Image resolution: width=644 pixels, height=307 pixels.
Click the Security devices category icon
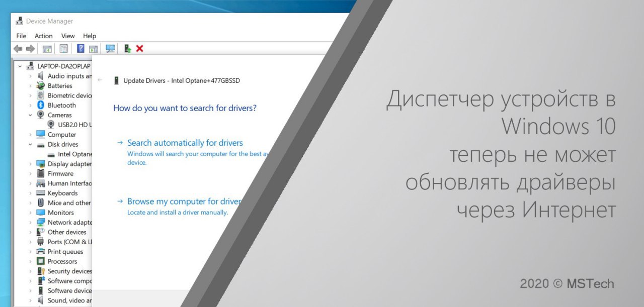[x=41, y=271]
